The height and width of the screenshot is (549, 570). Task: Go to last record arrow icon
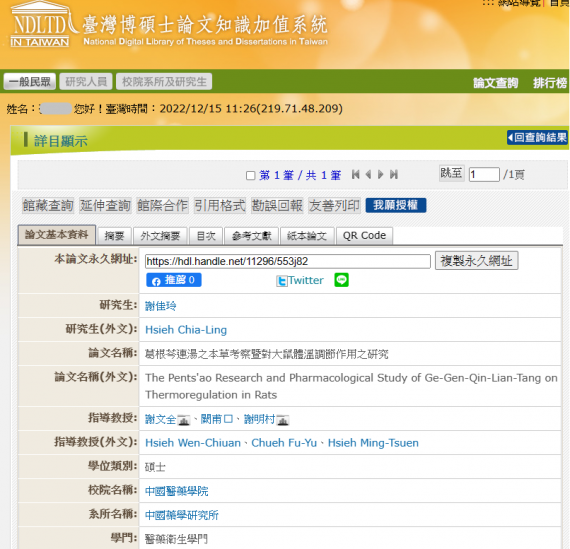[394, 175]
